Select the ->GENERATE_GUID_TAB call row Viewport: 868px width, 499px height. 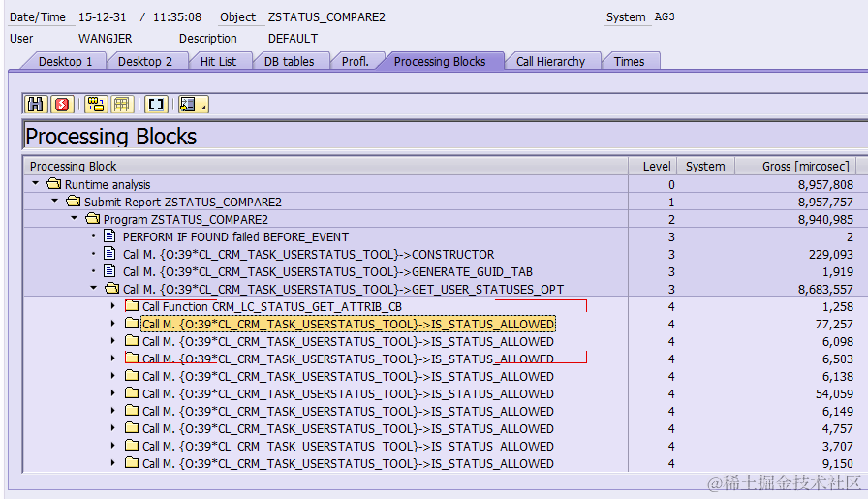tap(327, 272)
